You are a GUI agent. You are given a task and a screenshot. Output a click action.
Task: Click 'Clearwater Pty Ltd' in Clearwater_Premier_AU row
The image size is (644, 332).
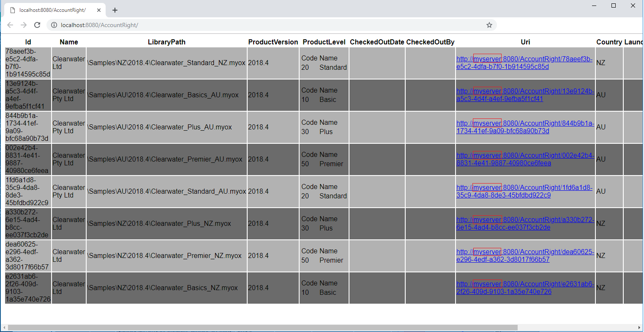69,159
